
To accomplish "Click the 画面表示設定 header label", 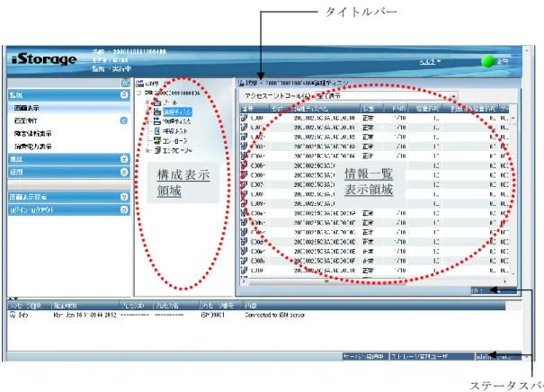I will (28, 197).
